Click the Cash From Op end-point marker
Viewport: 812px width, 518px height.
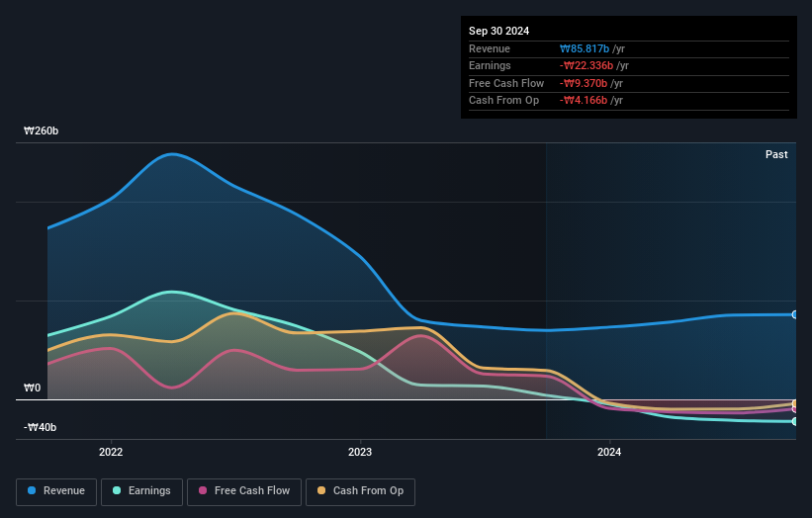coord(794,403)
